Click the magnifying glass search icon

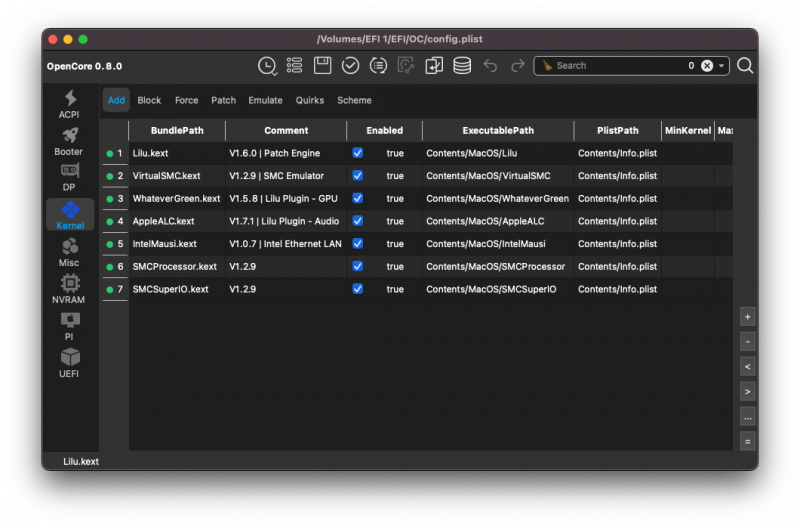[745, 66]
